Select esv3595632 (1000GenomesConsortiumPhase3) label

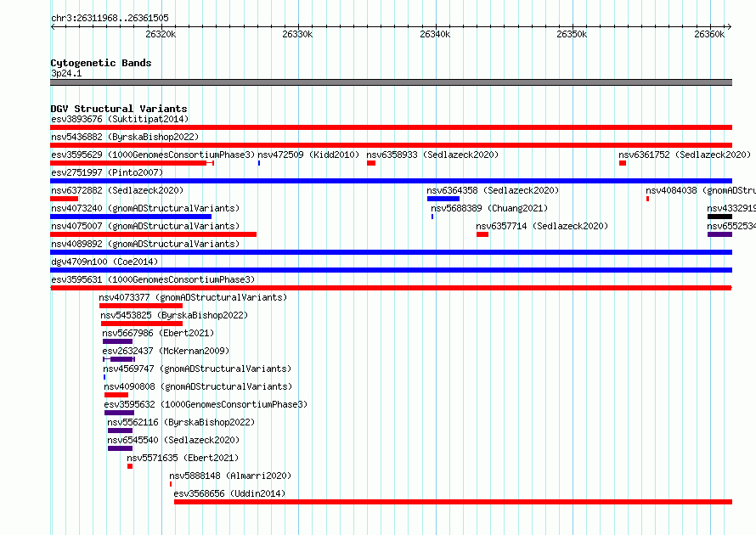pyautogui.click(x=206, y=404)
